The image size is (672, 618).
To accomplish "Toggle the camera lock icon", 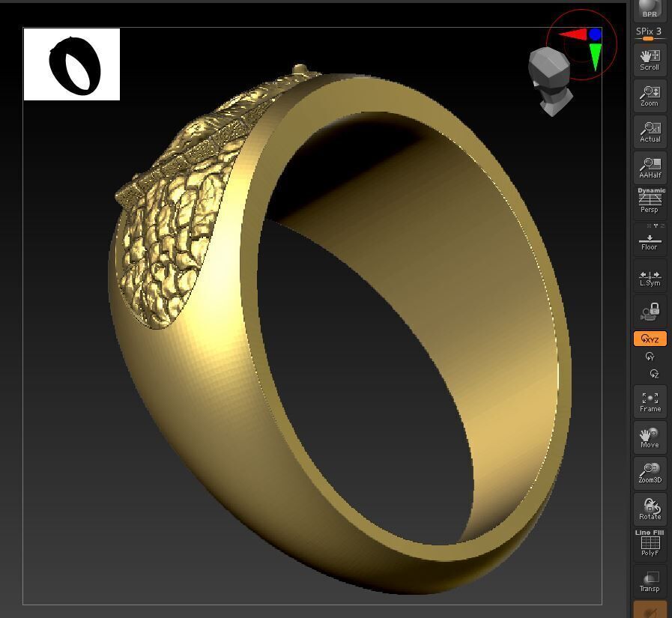I will coord(650,311).
